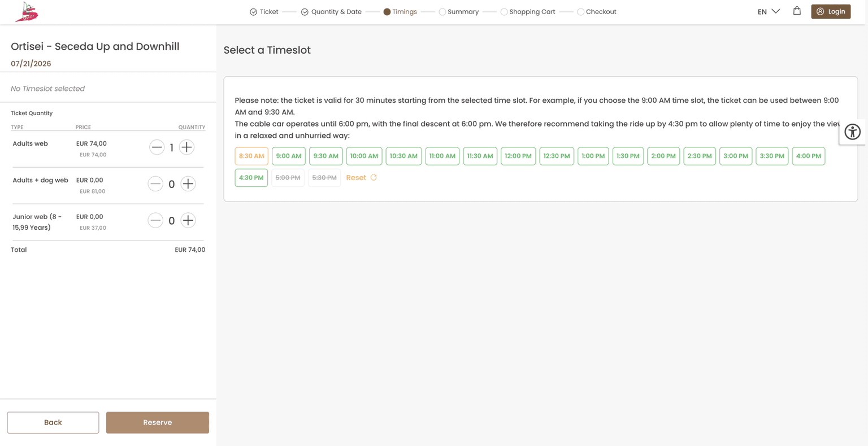Pick the 1:00 PM timeslot
The height and width of the screenshot is (446, 868).
coord(593,156)
